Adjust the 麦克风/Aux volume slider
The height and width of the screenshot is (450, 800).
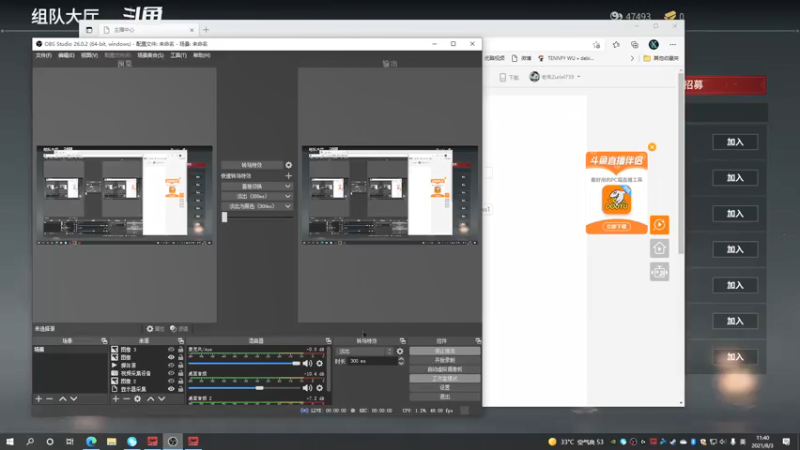[x=244, y=363]
